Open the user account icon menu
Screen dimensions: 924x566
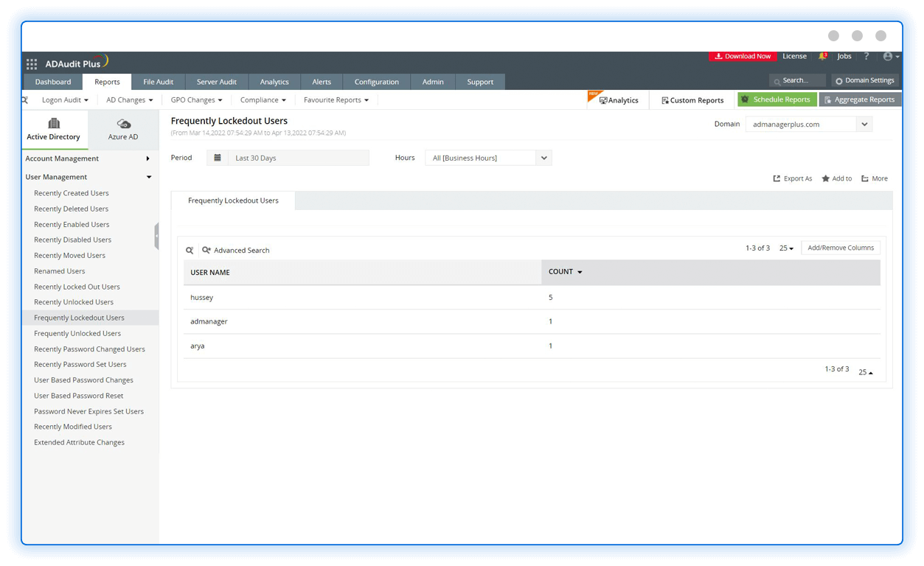889,55
